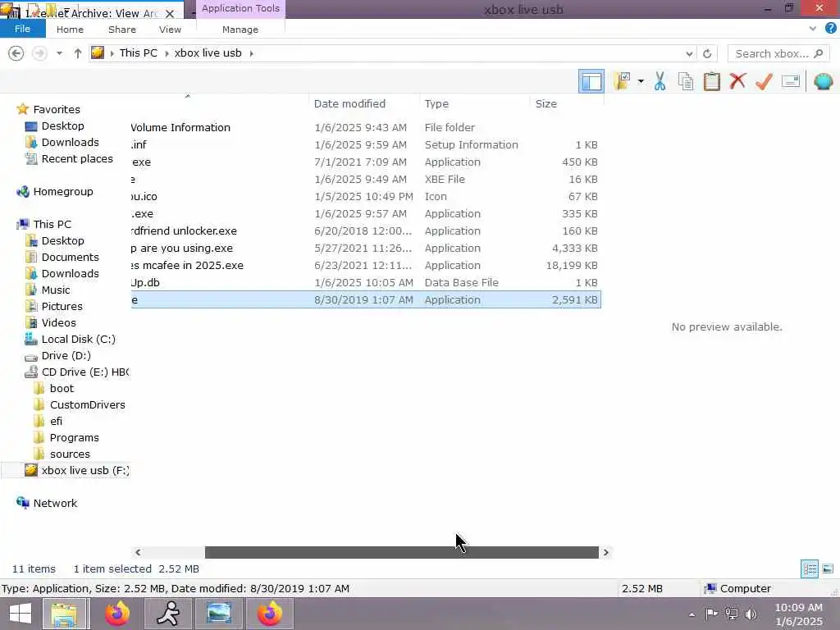Sort by Type column header
The image size is (840, 630).
click(475, 104)
